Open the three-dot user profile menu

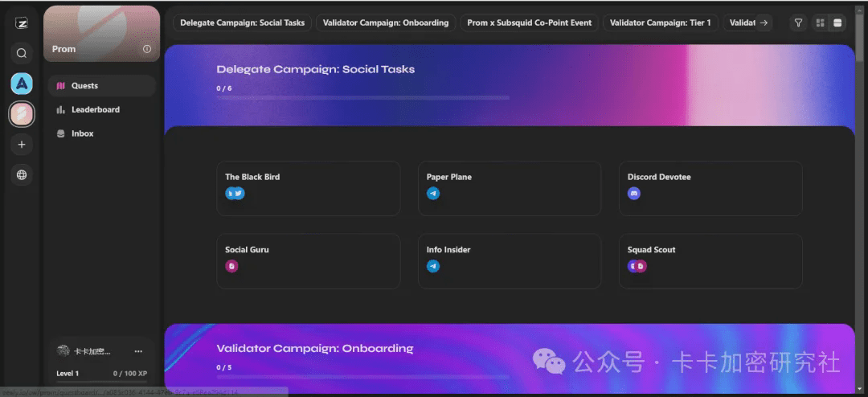point(138,351)
